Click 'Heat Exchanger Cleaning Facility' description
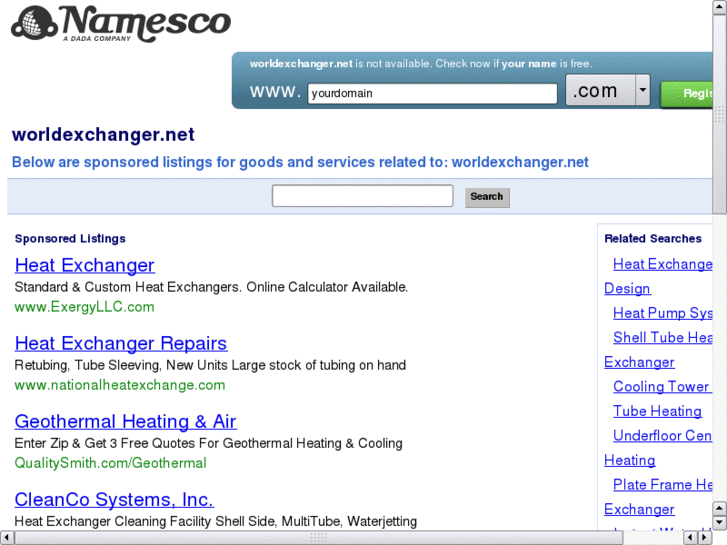This screenshot has width=727, height=545. 216,521
